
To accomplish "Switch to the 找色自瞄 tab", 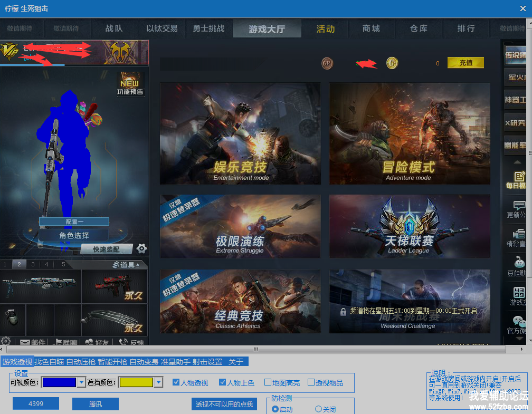I will (x=49, y=362).
